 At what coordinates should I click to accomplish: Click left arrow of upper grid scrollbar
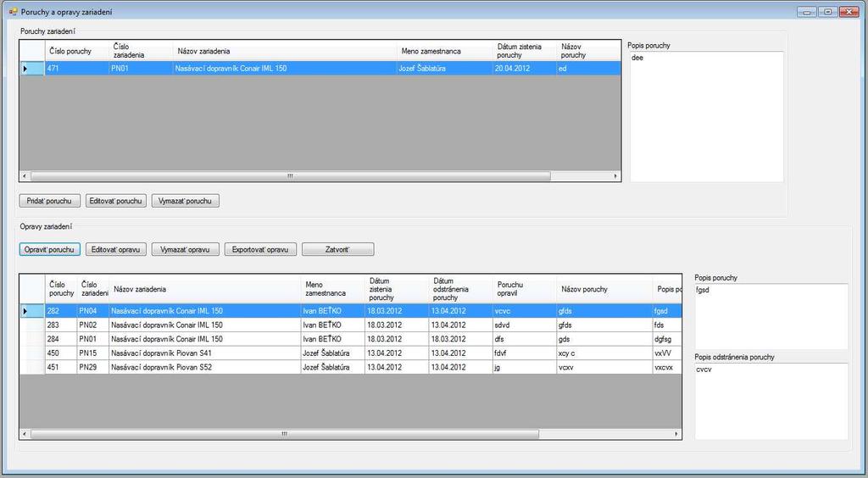25,176
